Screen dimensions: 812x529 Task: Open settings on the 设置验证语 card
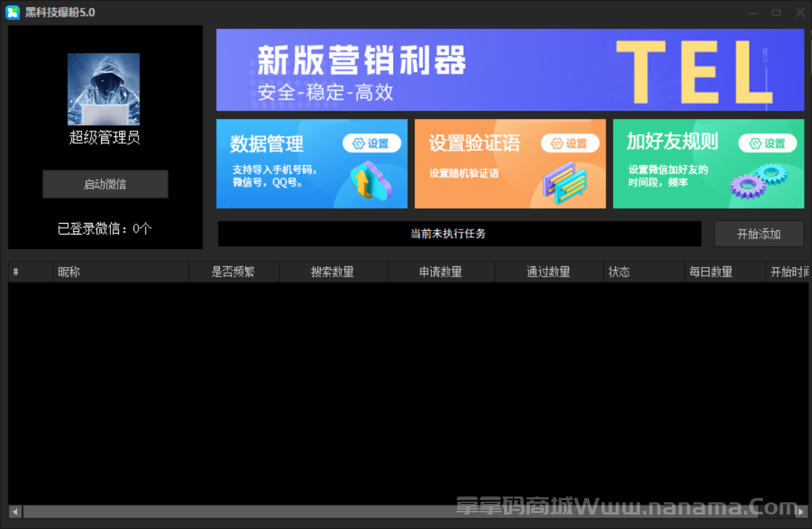click(570, 144)
